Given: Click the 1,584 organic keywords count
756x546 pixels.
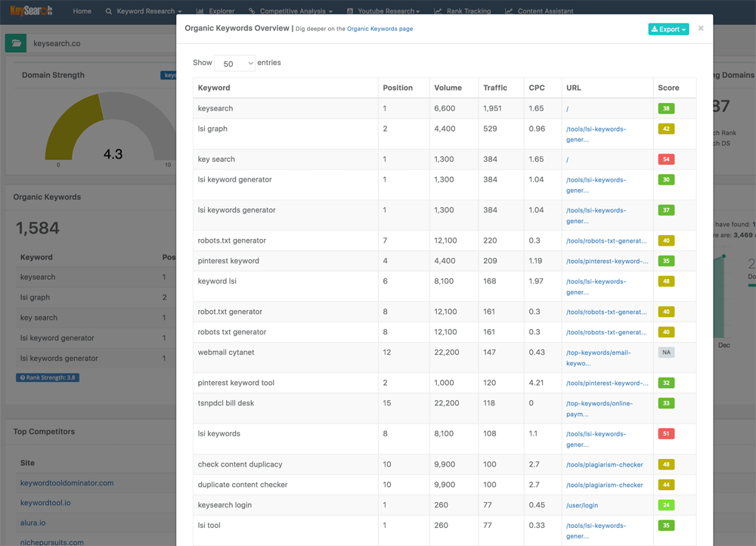Looking at the screenshot, I should pos(38,228).
